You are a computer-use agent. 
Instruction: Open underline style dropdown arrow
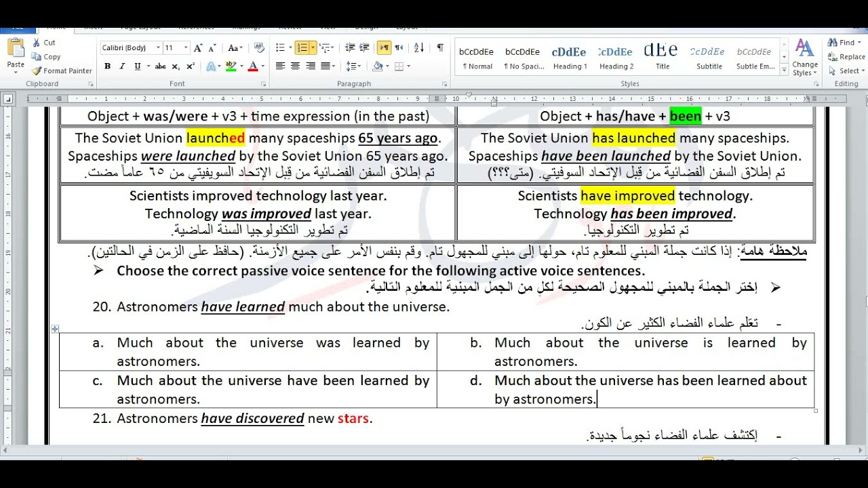(147, 66)
